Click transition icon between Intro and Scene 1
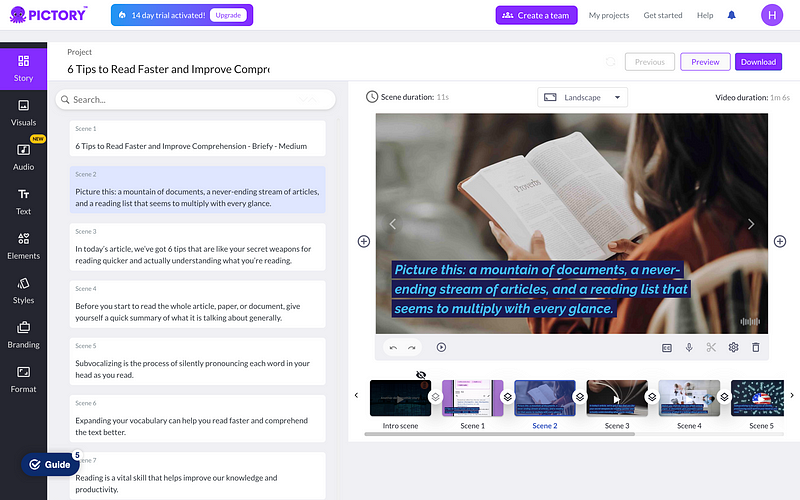 point(435,396)
